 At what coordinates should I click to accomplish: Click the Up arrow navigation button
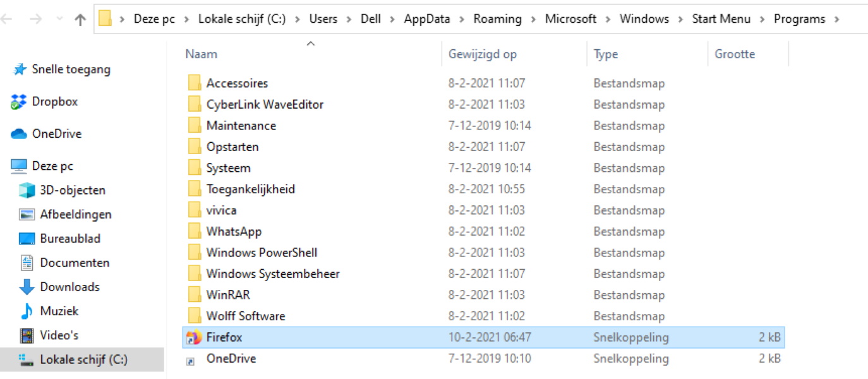coord(80,20)
